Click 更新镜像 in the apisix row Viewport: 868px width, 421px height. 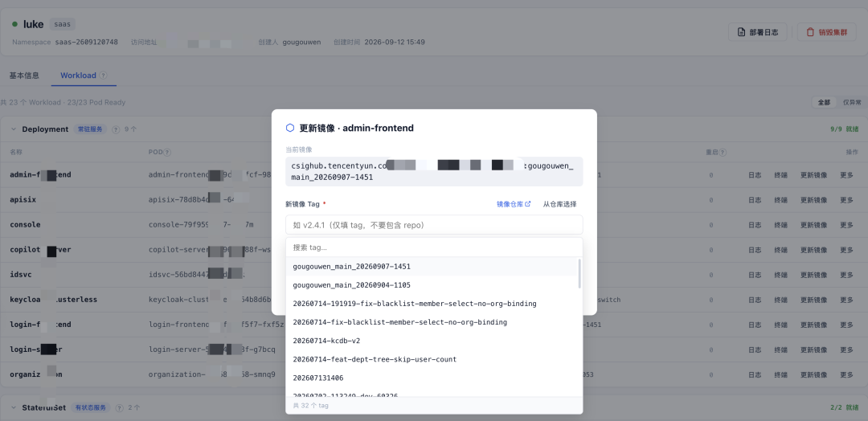click(x=813, y=200)
